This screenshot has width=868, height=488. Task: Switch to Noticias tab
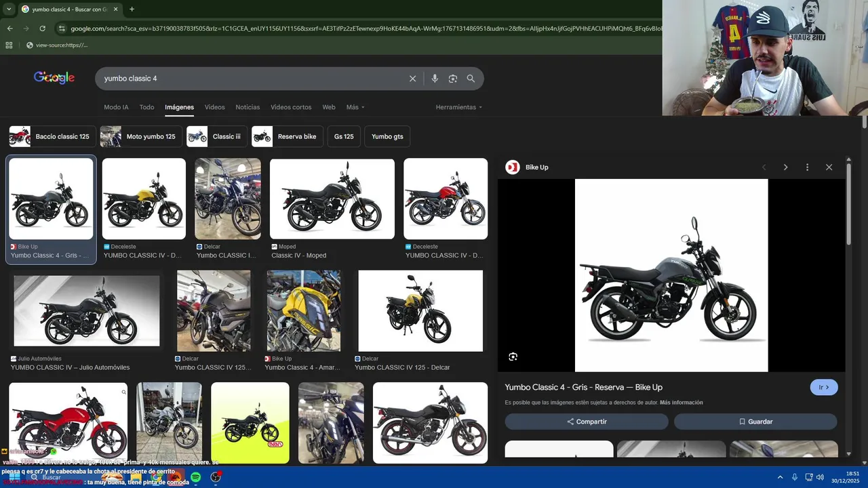[x=248, y=107]
